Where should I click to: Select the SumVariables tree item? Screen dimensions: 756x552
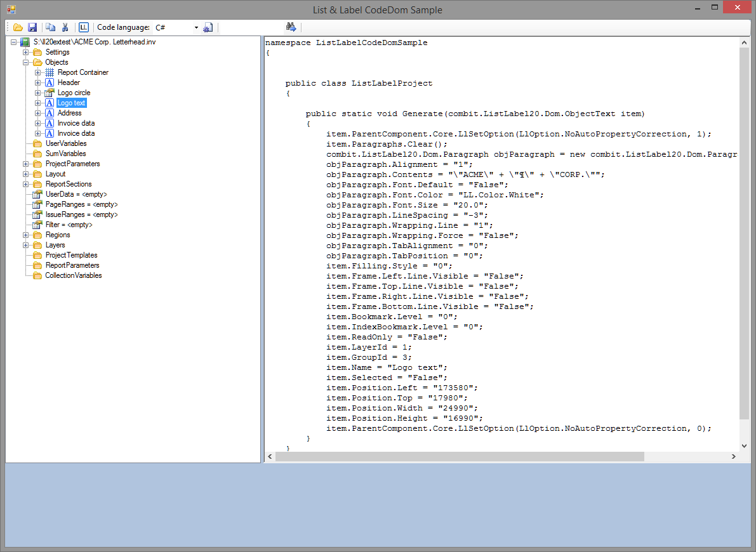pos(65,154)
